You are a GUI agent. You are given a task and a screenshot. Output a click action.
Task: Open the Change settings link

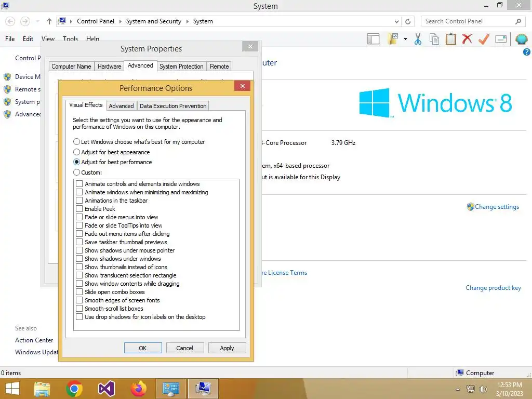coord(497,207)
